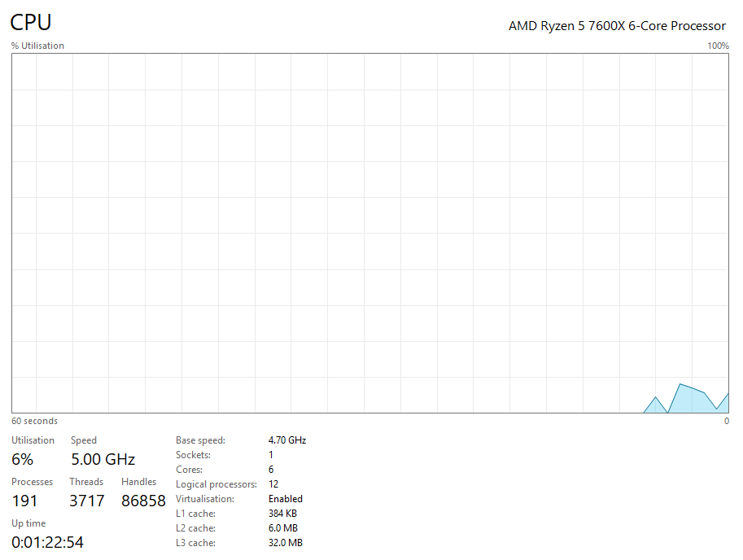Viewport: 743px width, 560px height.
Task: Click the handles count 86858
Action: coord(143,501)
